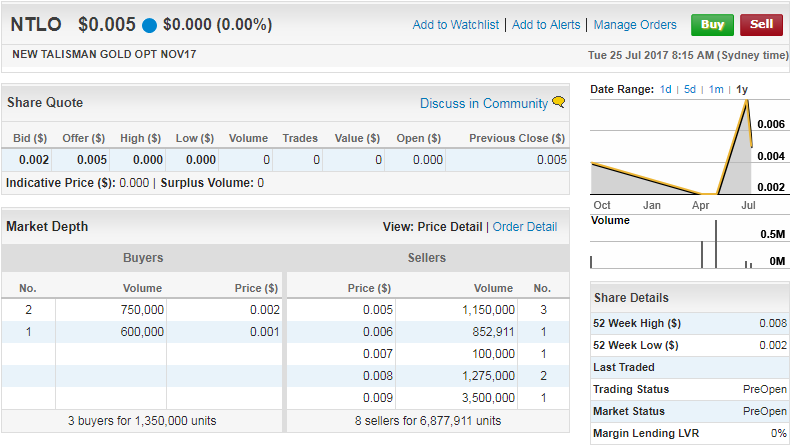Open Discuss in Community link
790x446 pixels.
coord(484,103)
